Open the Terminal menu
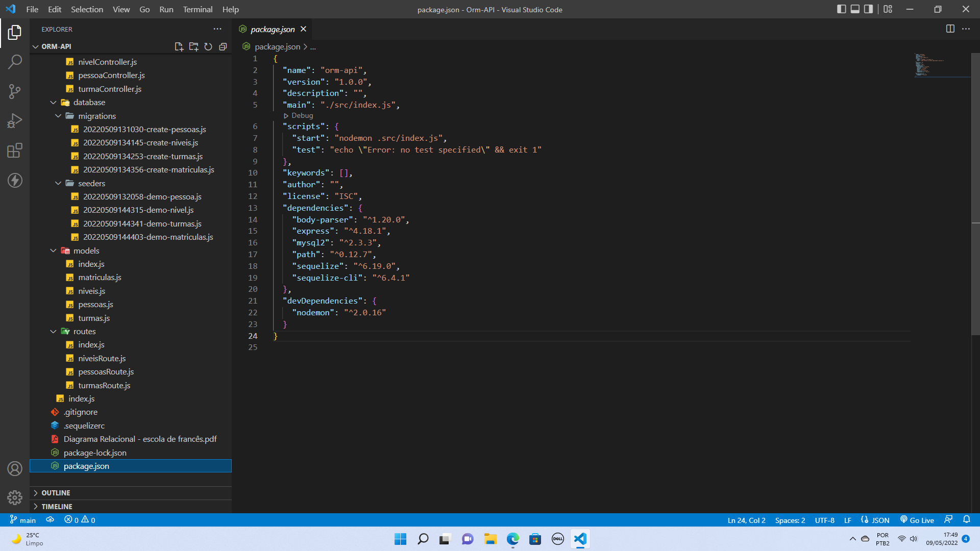This screenshot has width=980, height=551. [x=197, y=9]
